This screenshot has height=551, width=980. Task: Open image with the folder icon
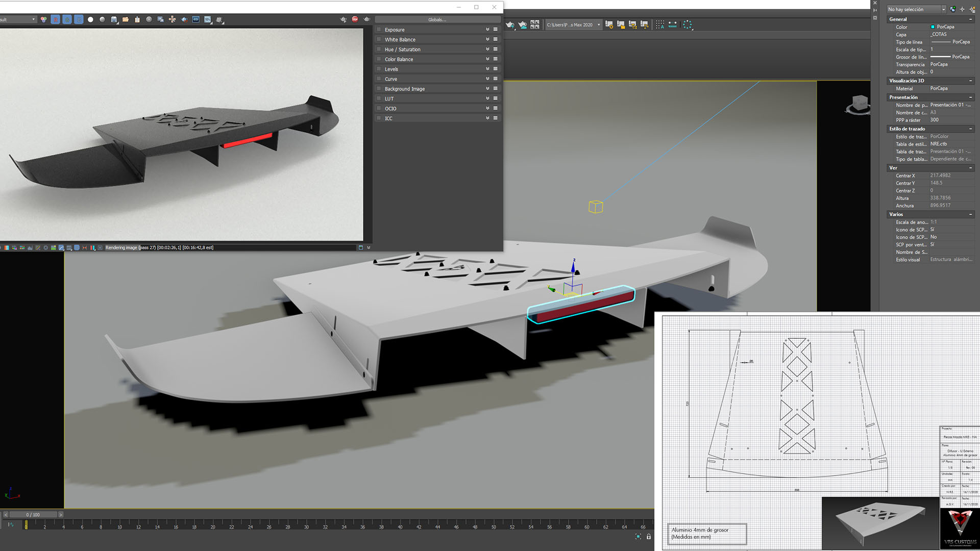pos(126,19)
